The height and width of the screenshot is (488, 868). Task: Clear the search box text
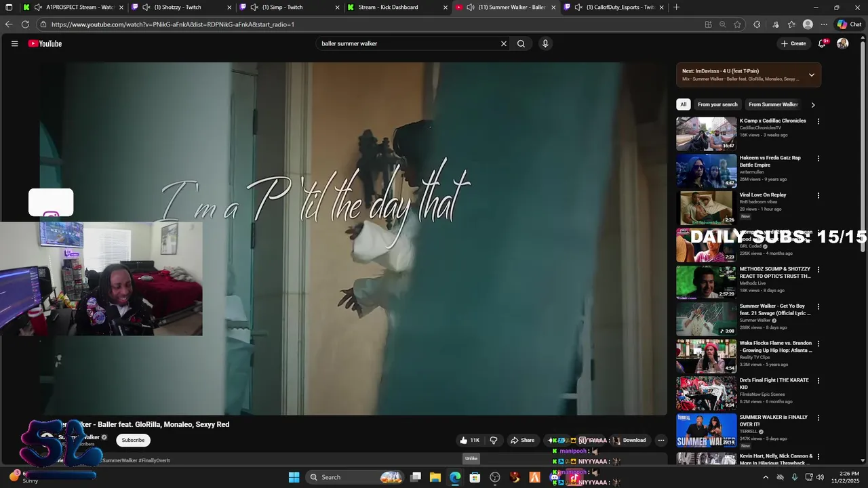click(x=504, y=43)
